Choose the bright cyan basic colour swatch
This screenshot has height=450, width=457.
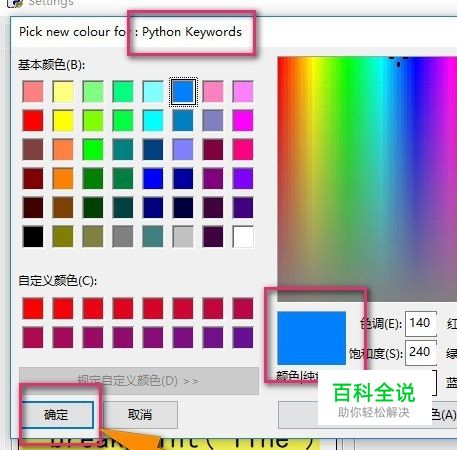(153, 120)
